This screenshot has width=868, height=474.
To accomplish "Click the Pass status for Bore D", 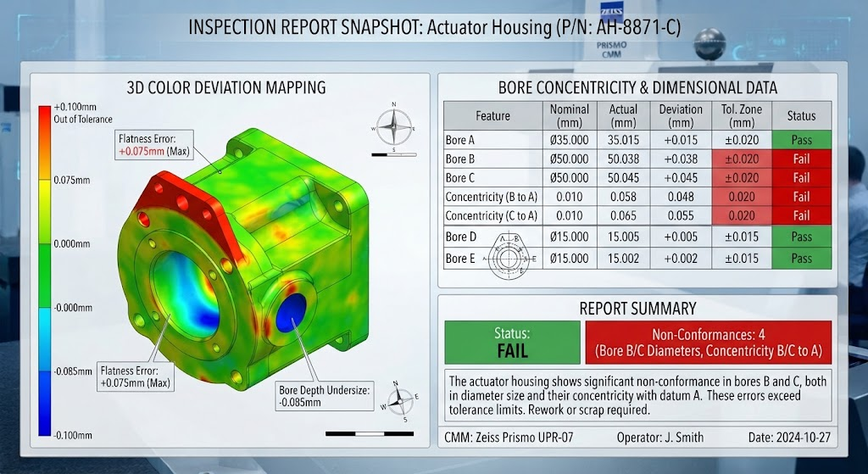I will pyautogui.click(x=802, y=237).
